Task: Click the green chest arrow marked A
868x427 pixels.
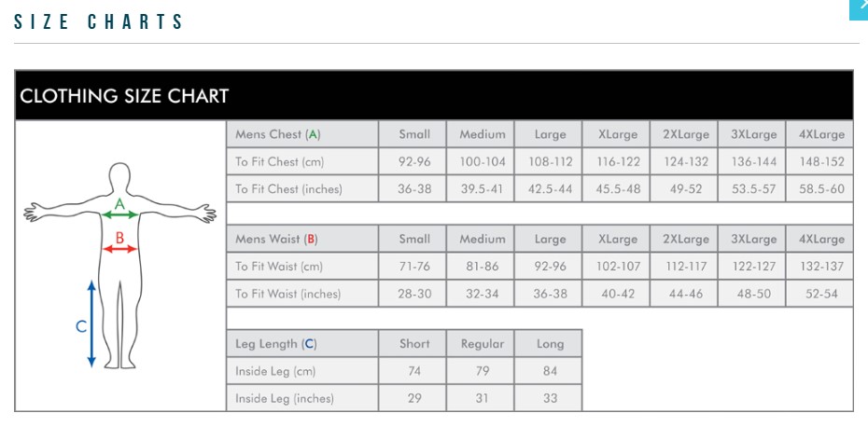Action: click(119, 215)
